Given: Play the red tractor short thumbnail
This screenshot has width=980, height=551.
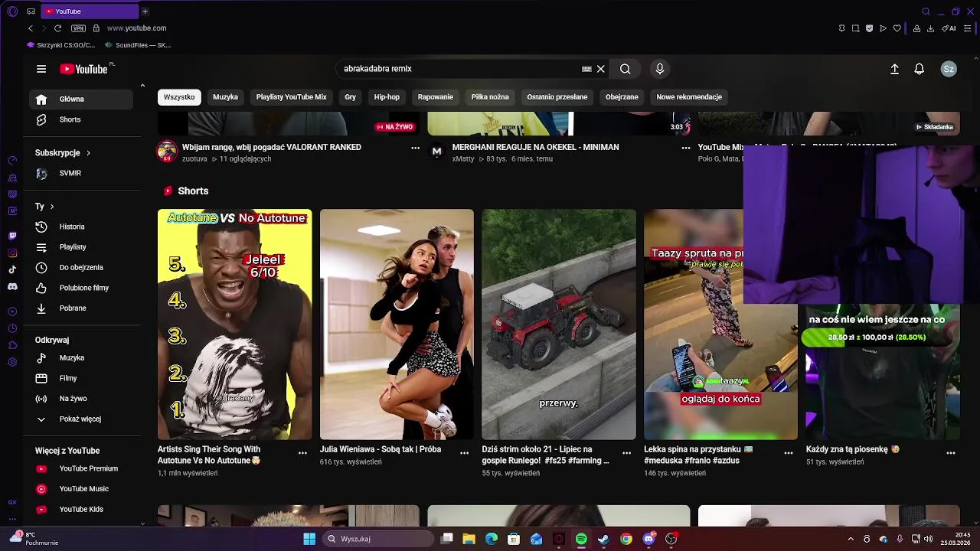Looking at the screenshot, I should tap(559, 324).
